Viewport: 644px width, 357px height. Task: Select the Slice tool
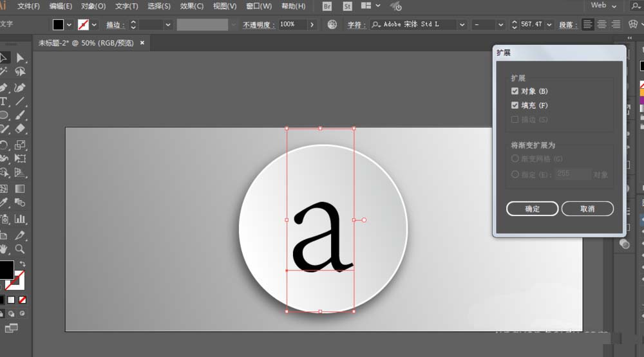click(20, 235)
